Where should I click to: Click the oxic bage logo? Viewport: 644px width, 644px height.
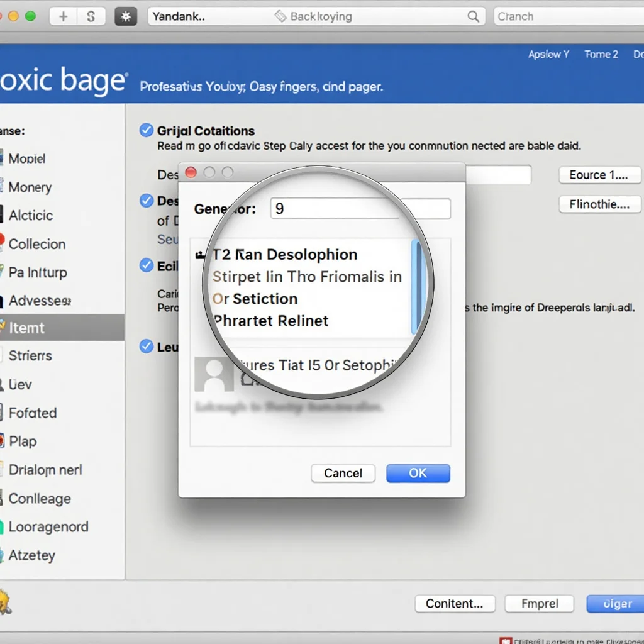coord(63,80)
